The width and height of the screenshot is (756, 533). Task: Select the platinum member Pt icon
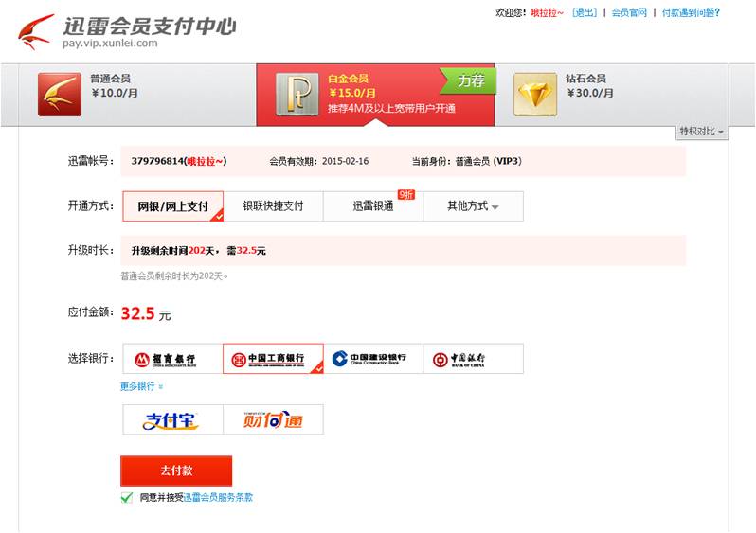(297, 95)
